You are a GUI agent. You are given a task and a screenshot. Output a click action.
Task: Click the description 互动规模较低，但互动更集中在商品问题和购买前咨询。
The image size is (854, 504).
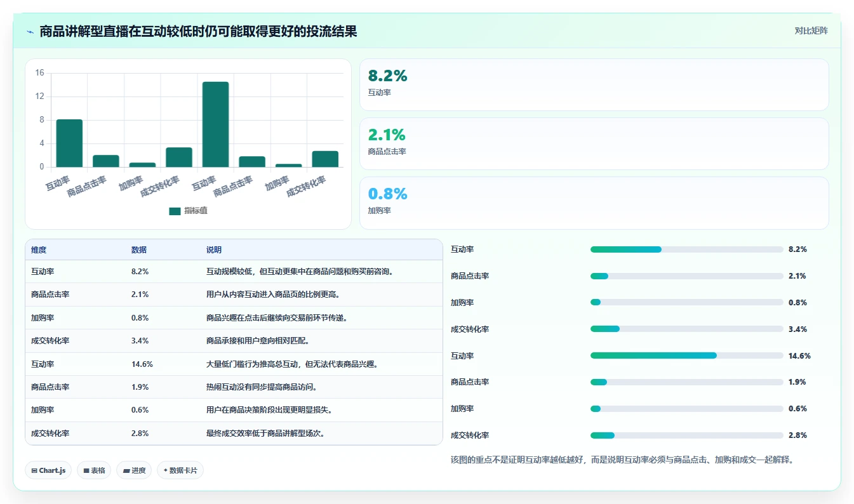tap(302, 271)
